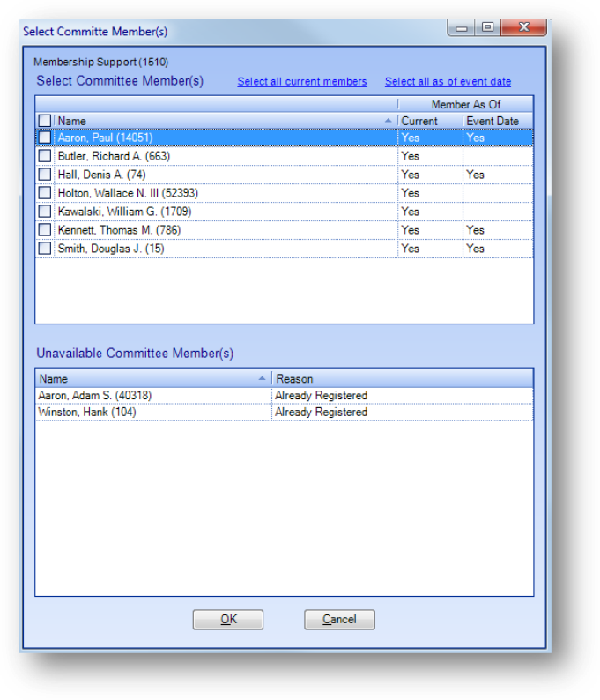This screenshot has width=600, height=700.
Task: Tick the checkbox next to Butler, Richard A.
Action: 45,156
